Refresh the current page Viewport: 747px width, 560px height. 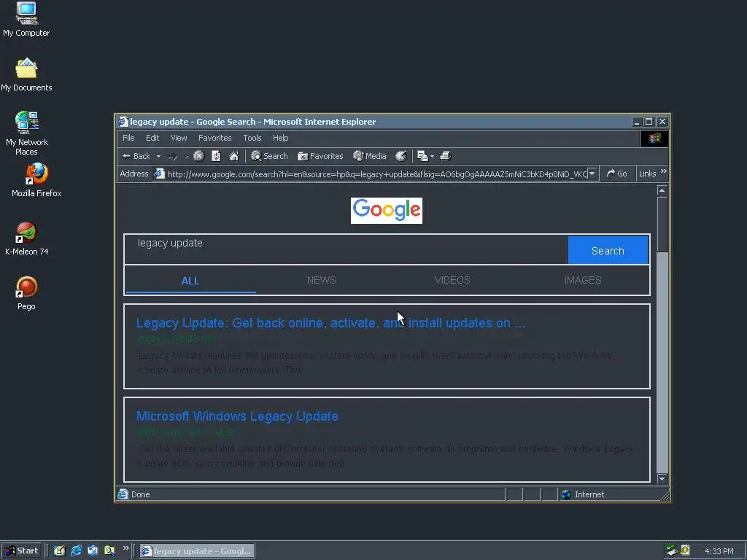(216, 156)
